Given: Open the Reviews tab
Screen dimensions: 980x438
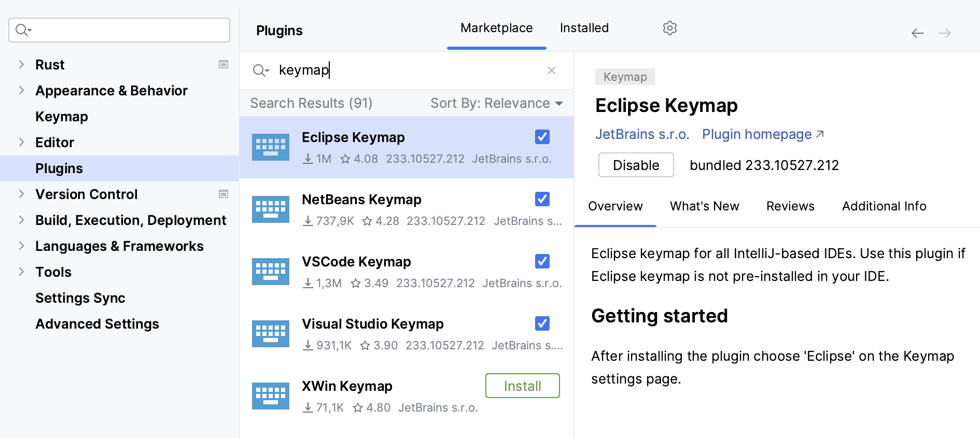Looking at the screenshot, I should pos(790,206).
